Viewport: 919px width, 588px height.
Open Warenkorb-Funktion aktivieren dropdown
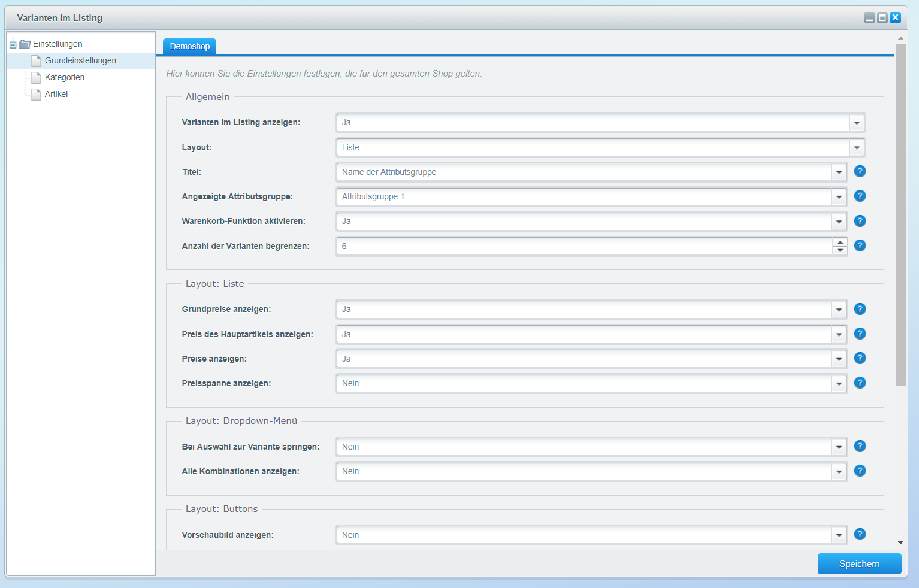(839, 222)
